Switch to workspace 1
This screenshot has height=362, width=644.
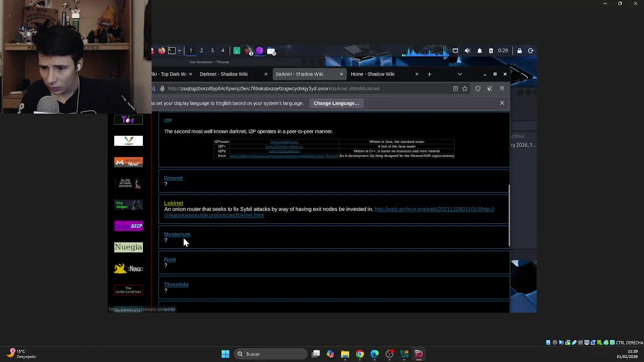click(191, 51)
